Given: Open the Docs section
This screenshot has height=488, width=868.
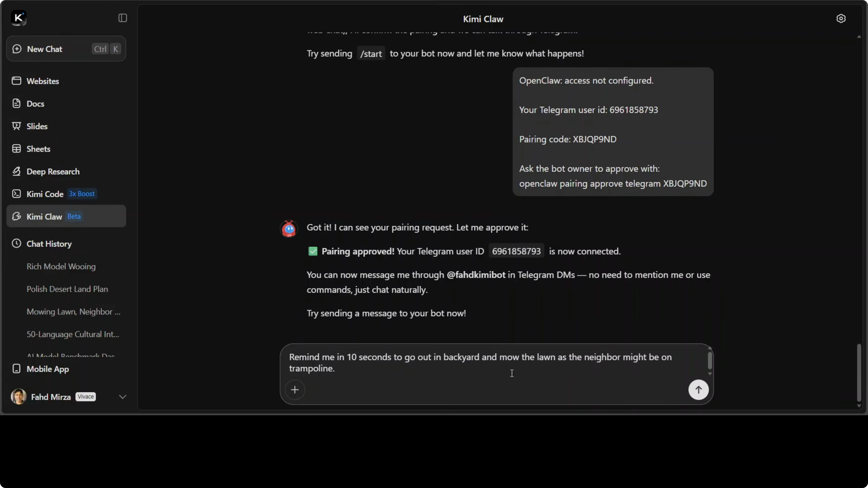Looking at the screenshot, I should (x=35, y=104).
